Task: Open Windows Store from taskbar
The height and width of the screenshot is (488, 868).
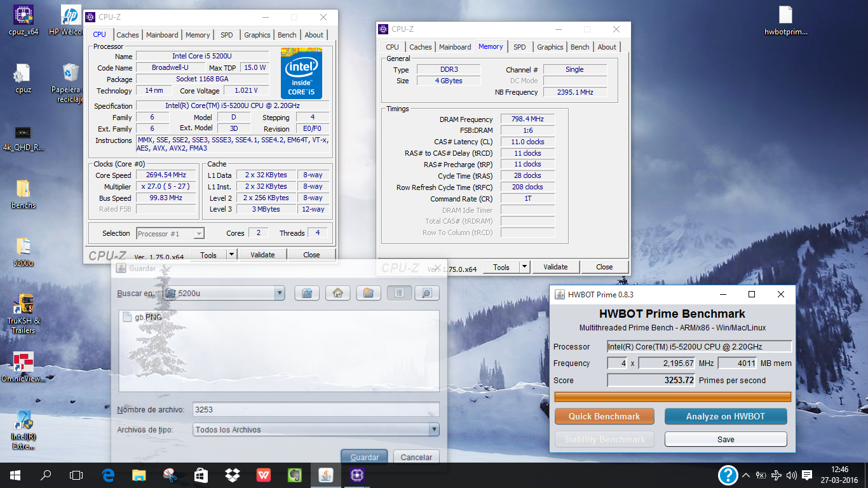Action: pos(201,475)
